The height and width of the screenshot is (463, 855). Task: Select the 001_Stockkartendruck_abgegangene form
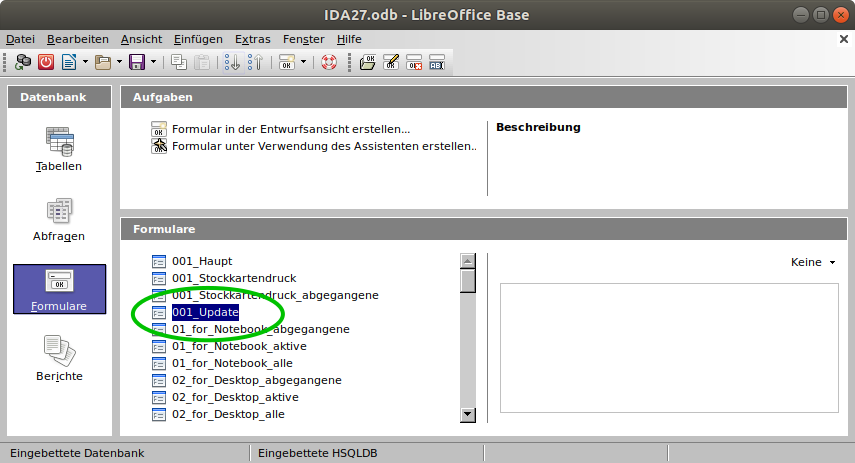tap(275, 295)
